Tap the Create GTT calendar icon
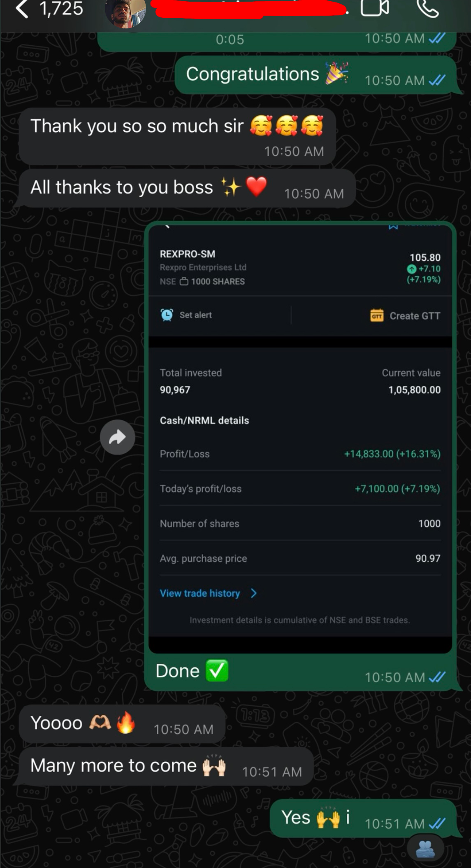This screenshot has width=471, height=868. (x=377, y=316)
